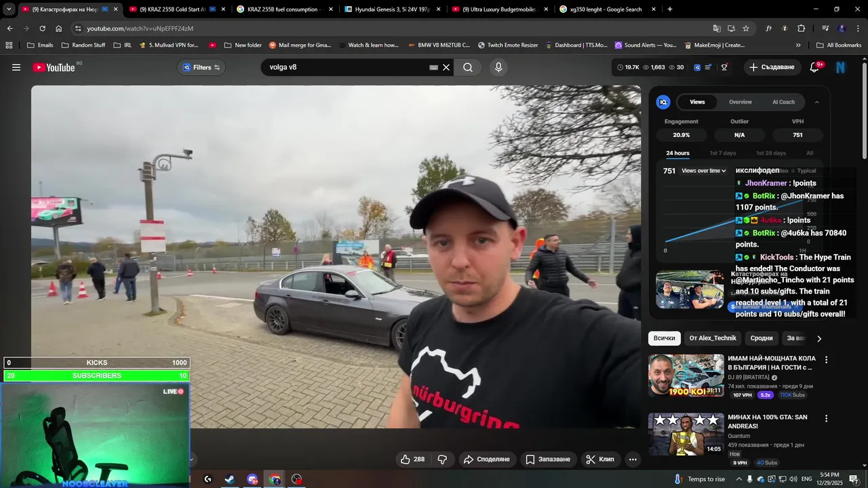Open the tab search dropdown arrow
The image size is (868, 488).
[9, 9]
